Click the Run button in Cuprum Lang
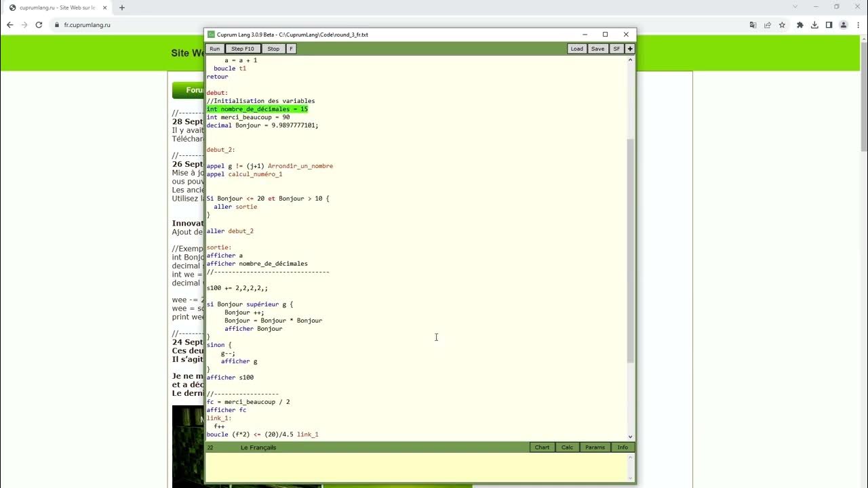The image size is (868, 488). pyautogui.click(x=214, y=49)
